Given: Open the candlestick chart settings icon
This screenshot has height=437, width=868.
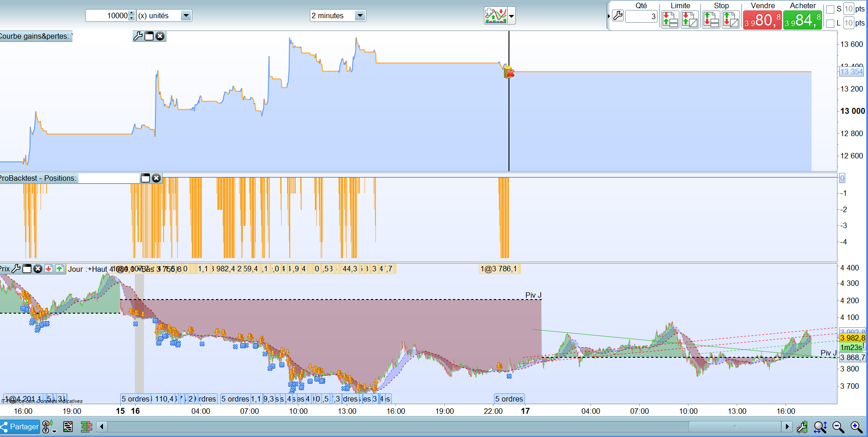Looking at the screenshot, I should point(802,427).
